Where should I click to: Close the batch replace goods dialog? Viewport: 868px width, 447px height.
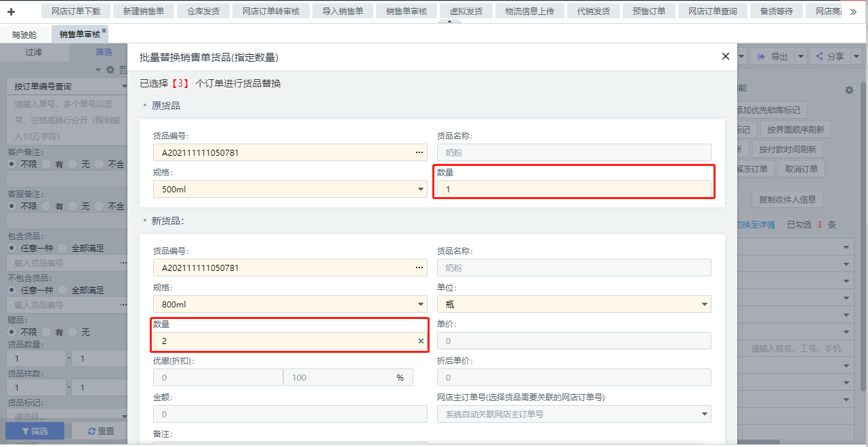click(726, 57)
